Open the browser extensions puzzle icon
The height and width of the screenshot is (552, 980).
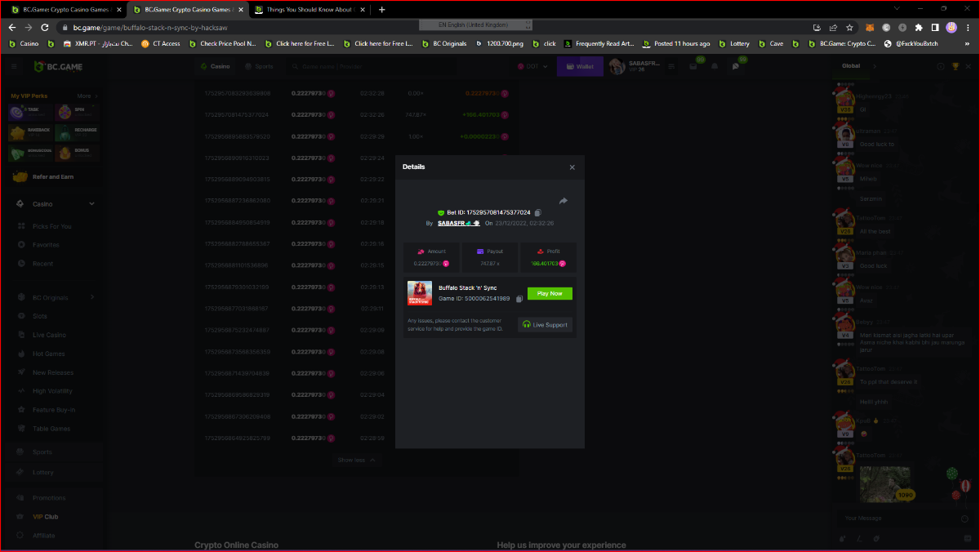[x=919, y=27]
